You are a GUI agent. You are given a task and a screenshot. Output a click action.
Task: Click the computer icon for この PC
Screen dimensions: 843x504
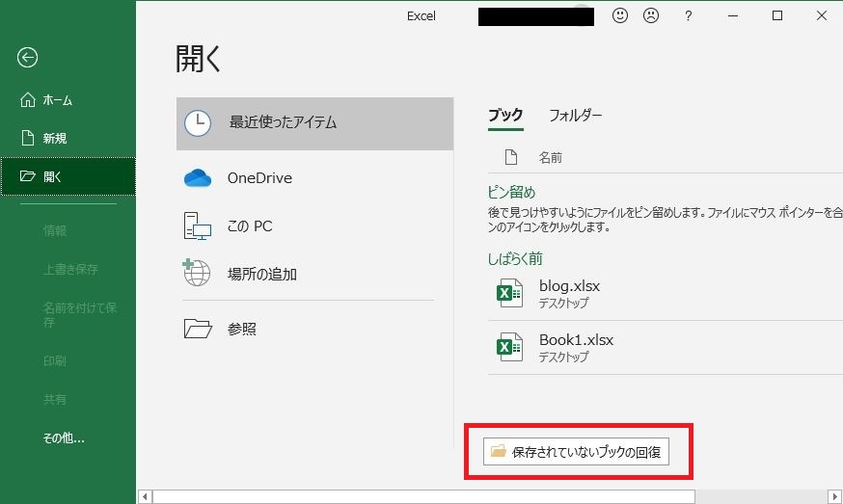(197, 225)
